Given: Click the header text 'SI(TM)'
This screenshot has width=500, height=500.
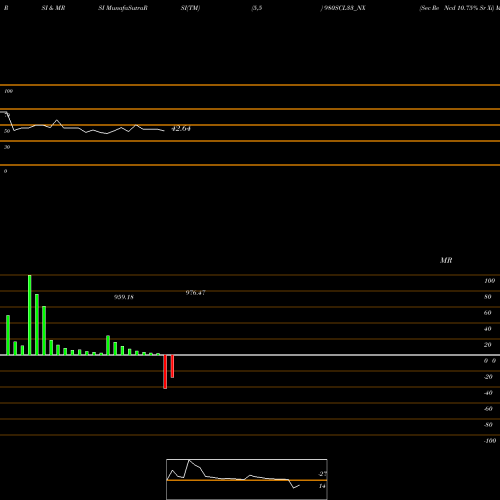Looking at the screenshot, I should click(x=190, y=8).
